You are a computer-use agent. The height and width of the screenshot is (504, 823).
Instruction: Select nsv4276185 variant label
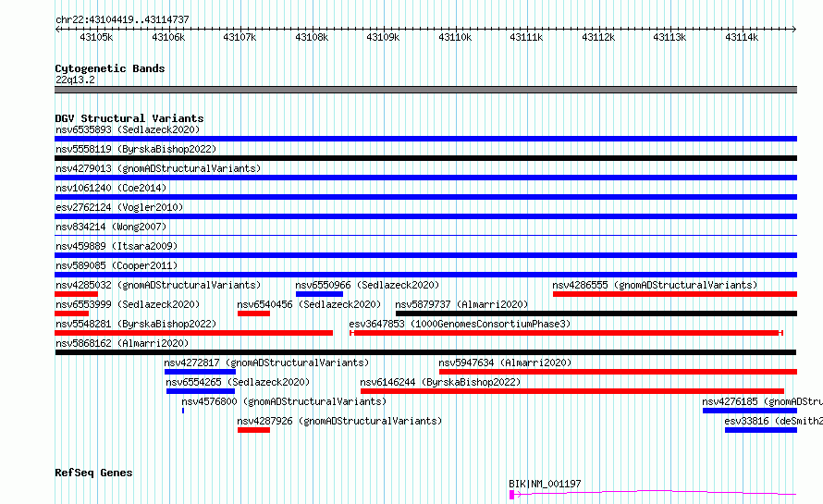click(x=763, y=401)
